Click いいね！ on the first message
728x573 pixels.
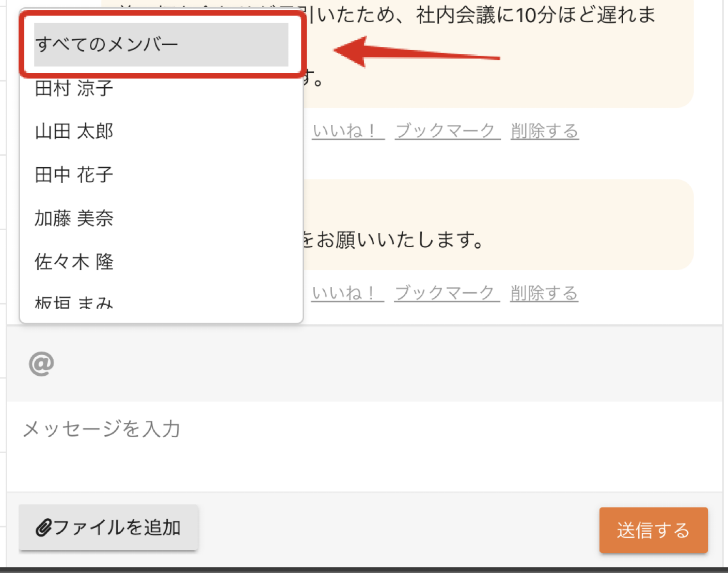click(348, 131)
